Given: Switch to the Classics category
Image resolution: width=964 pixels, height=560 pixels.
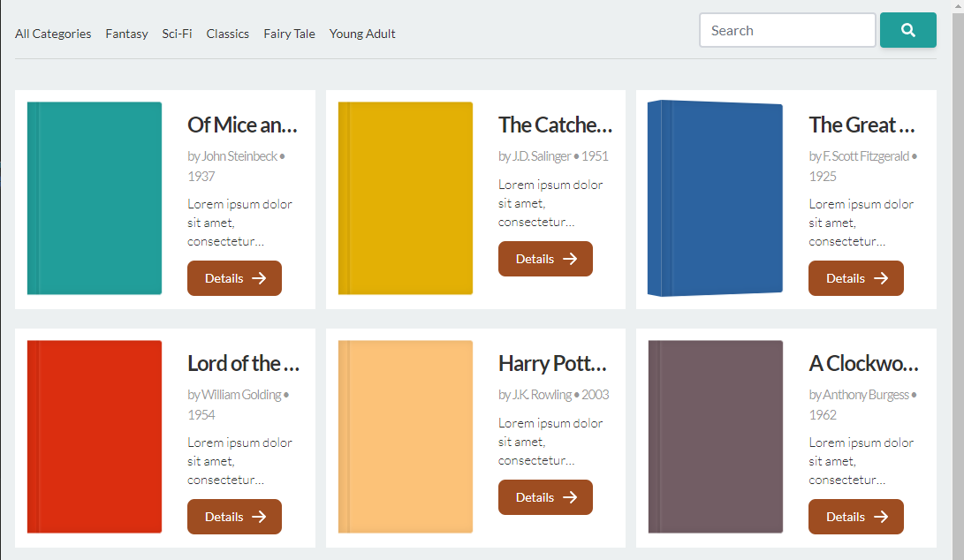Looking at the screenshot, I should click(x=228, y=34).
